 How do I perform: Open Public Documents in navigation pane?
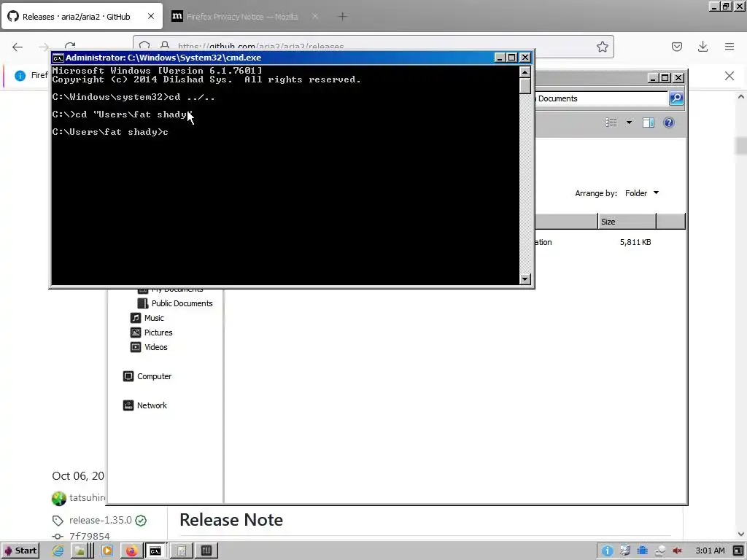click(x=175, y=303)
